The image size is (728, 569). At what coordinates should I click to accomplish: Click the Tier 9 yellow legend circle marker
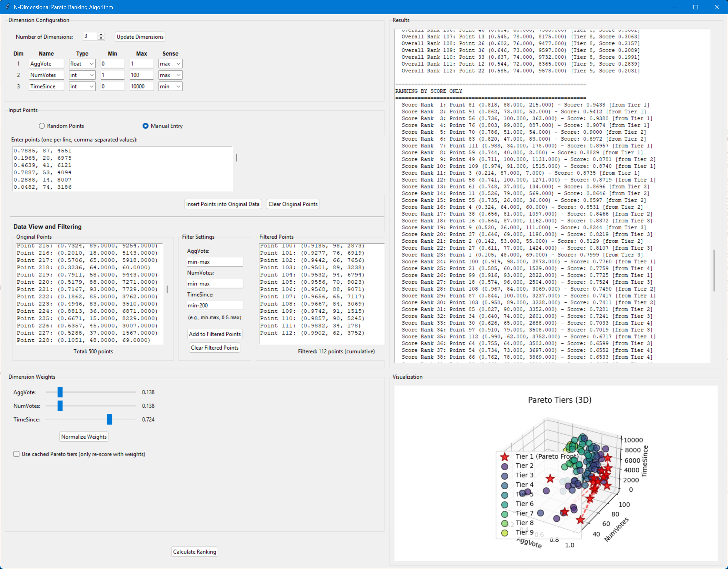click(505, 533)
